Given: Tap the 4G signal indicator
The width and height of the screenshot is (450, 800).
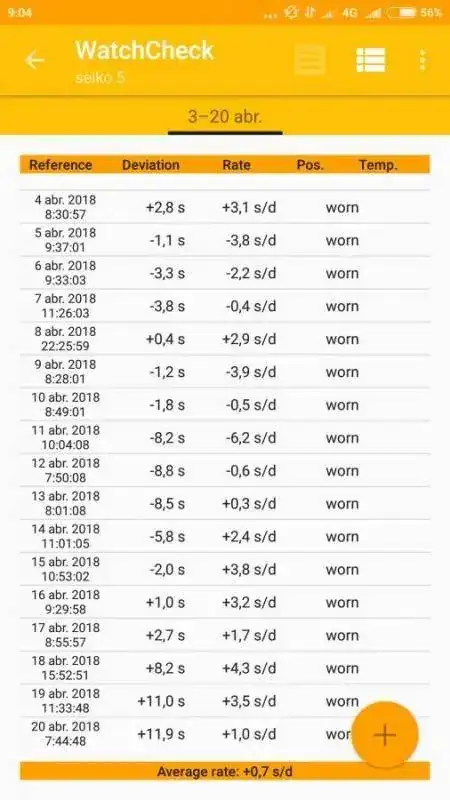Looking at the screenshot, I should click(x=349, y=13).
